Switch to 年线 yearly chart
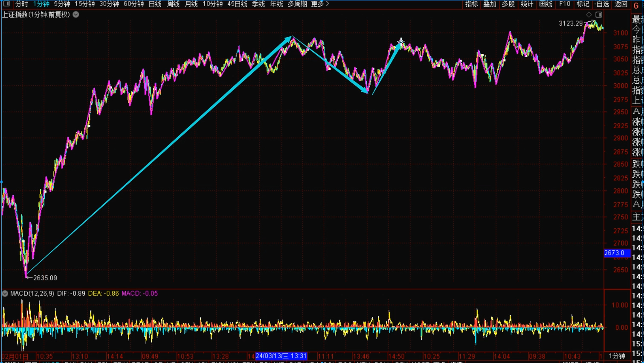644x363 pixels. point(277,4)
